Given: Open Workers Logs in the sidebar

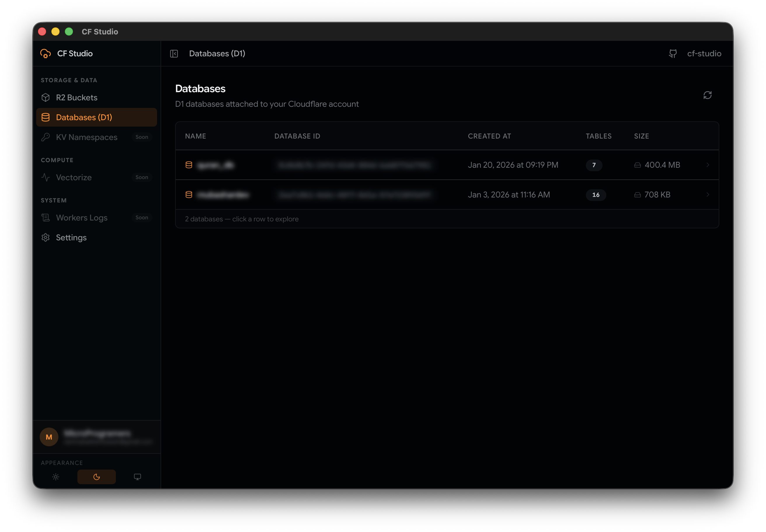Looking at the screenshot, I should (96, 218).
